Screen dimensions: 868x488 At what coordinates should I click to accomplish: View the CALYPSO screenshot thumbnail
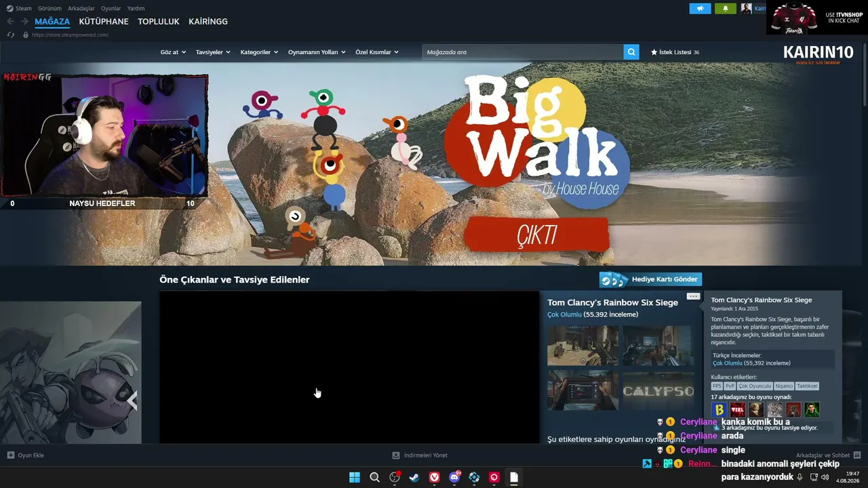tap(658, 390)
